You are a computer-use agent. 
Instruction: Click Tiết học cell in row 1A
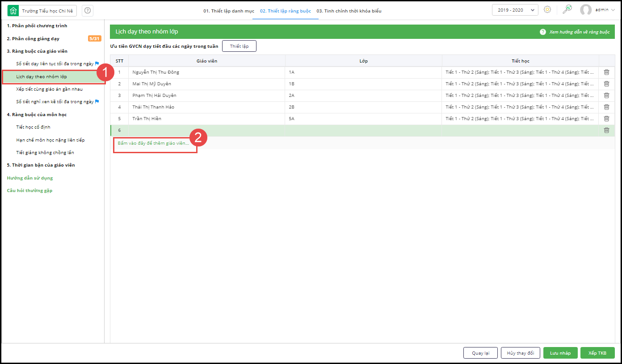click(520, 72)
